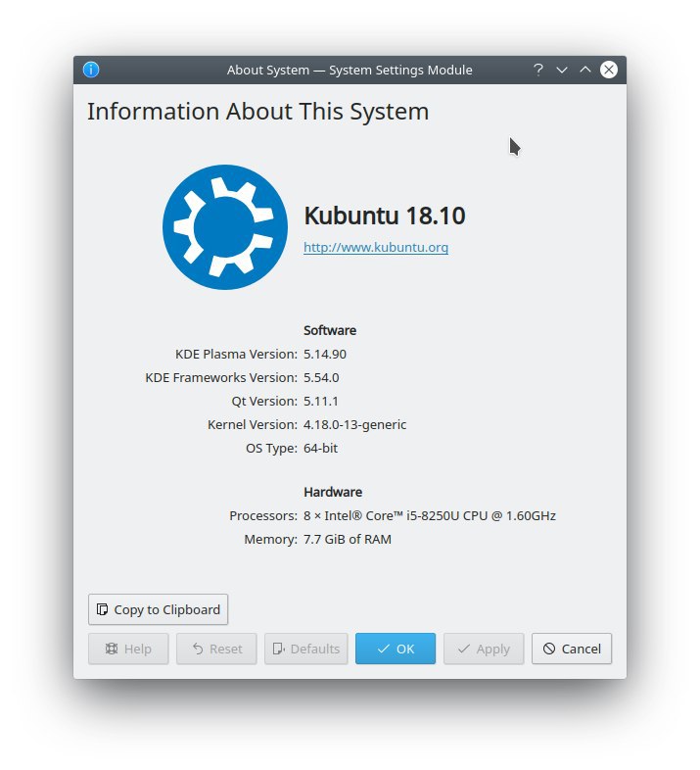Click the Hardware section header
700x770 pixels.
click(x=333, y=492)
